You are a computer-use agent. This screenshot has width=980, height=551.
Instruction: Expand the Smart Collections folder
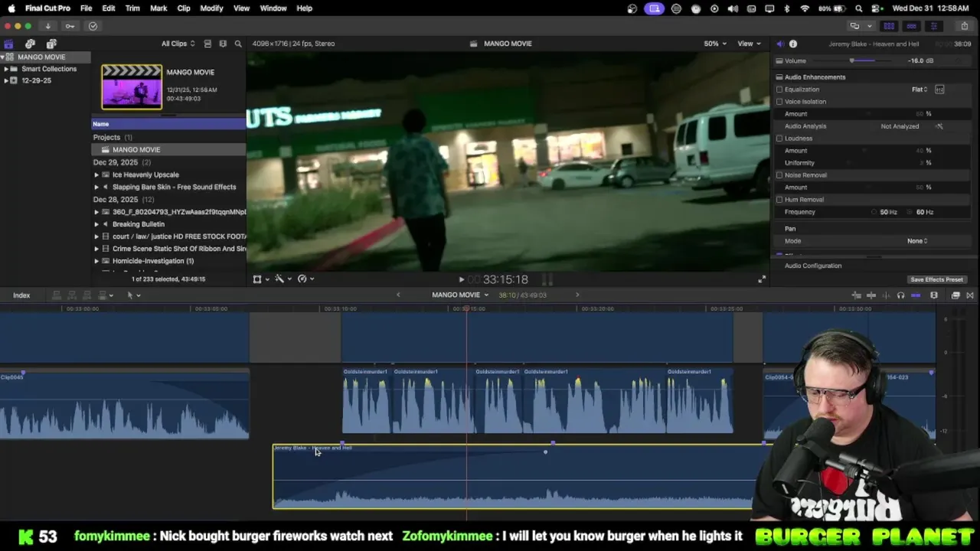pyautogui.click(x=6, y=69)
